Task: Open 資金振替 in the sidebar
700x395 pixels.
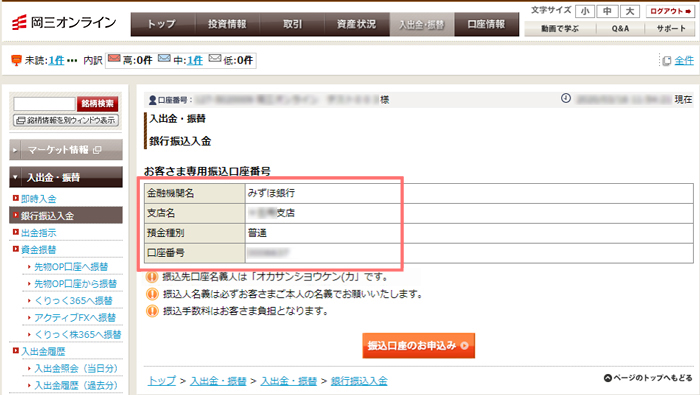Action: click(x=38, y=249)
